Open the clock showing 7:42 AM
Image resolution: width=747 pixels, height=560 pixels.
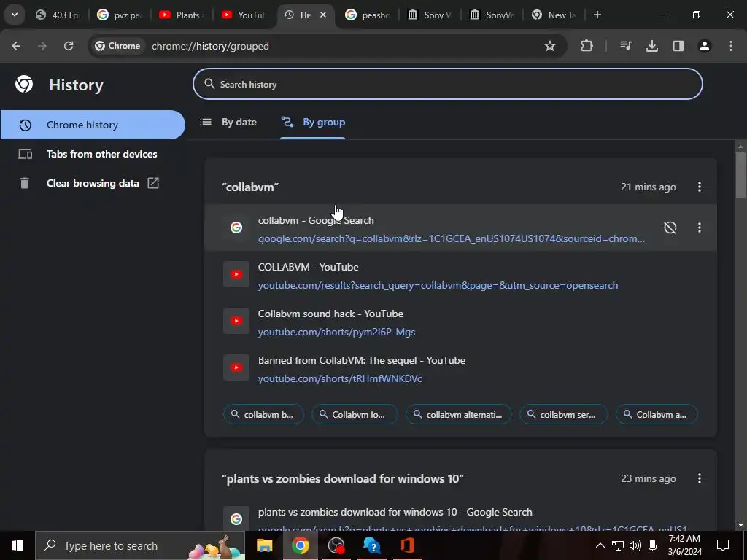pyautogui.click(x=684, y=545)
